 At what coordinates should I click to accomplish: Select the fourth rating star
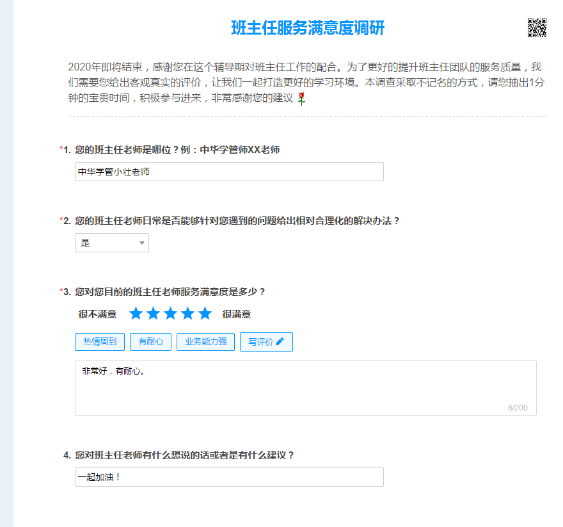point(187,313)
